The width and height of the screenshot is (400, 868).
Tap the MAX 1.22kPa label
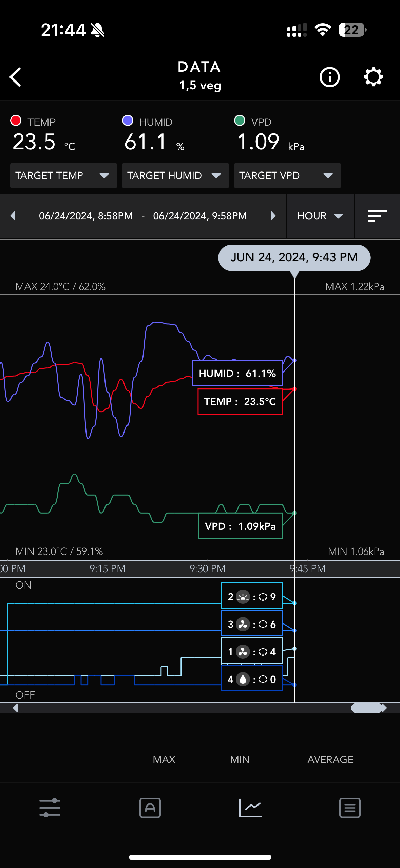point(355,286)
